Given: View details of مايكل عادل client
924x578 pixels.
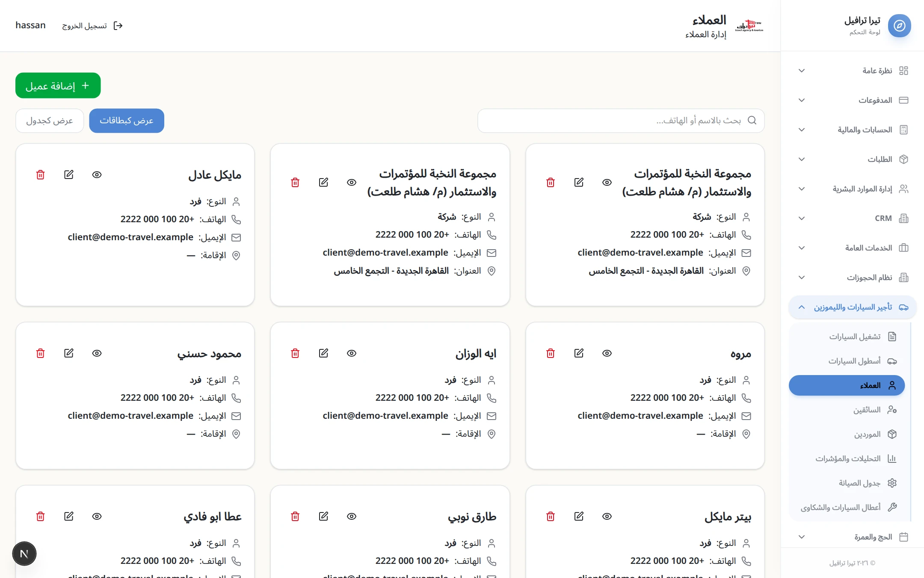Looking at the screenshot, I should tap(97, 175).
